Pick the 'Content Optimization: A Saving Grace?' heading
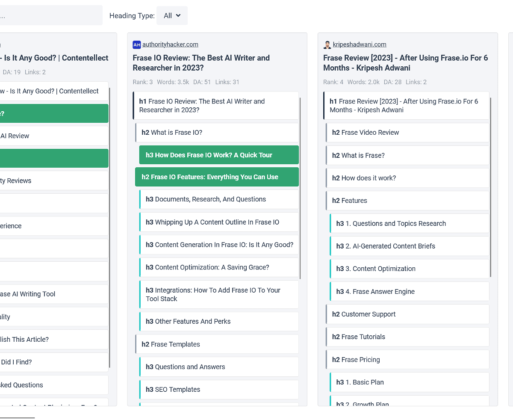The image size is (513, 420). 219,267
